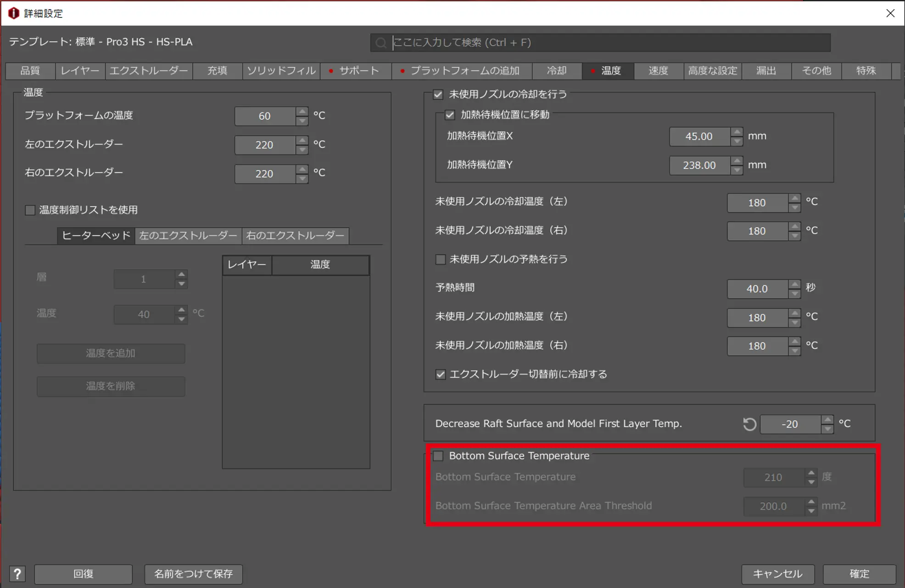
Task: Open the 冷却 tab
Action: coord(557,71)
